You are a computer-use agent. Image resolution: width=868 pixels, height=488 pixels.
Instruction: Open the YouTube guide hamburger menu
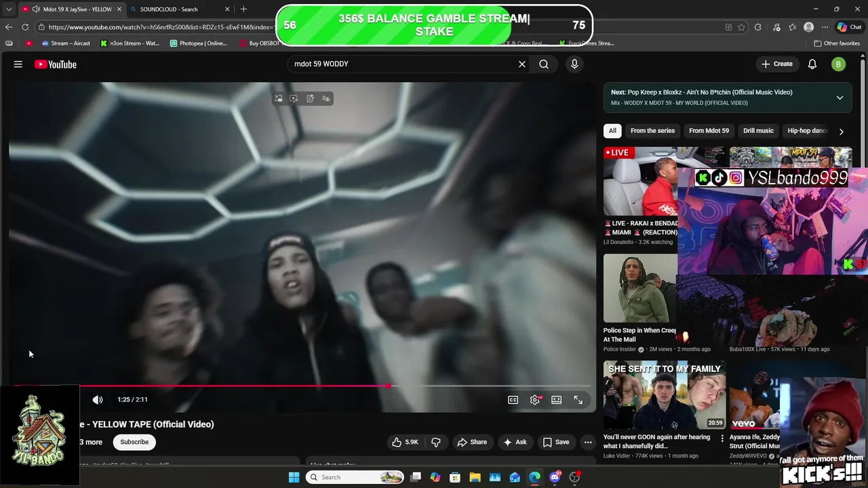pos(18,64)
